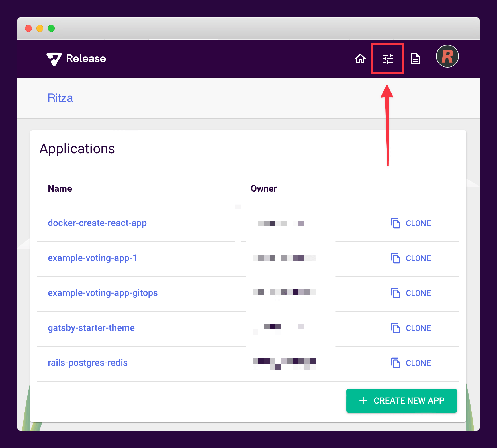
Task: Open the user profile avatar
Action: (447, 56)
